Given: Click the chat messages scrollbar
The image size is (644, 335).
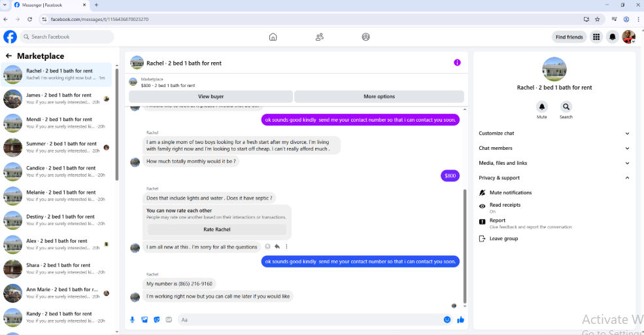Looking at the screenshot, I should [465, 246].
